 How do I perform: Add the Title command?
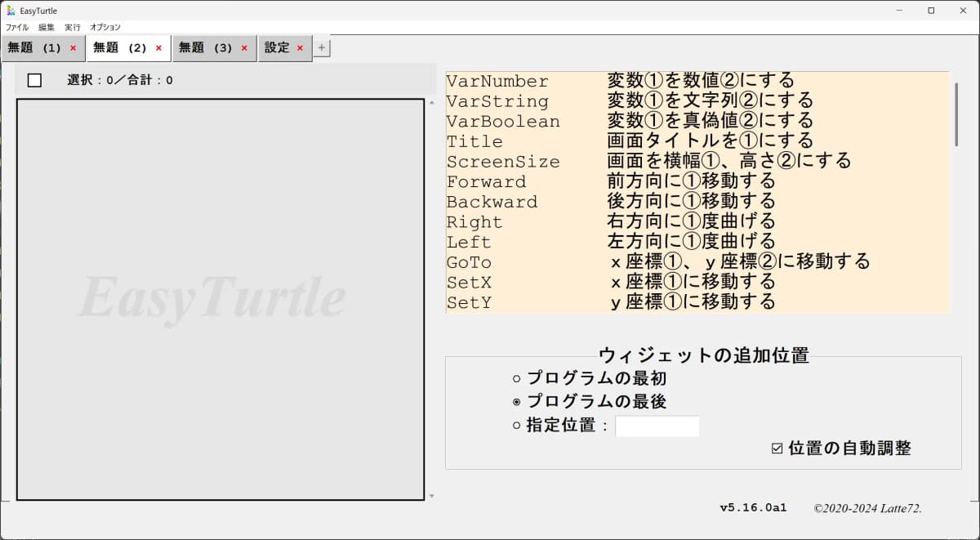(x=698, y=141)
